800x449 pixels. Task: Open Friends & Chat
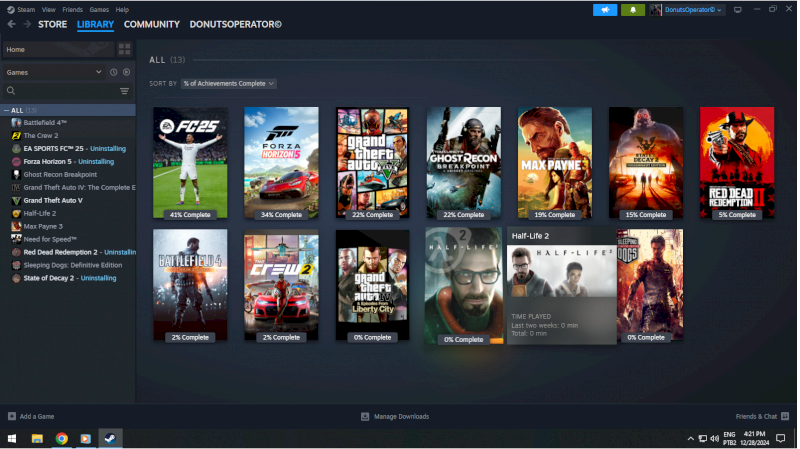point(762,416)
